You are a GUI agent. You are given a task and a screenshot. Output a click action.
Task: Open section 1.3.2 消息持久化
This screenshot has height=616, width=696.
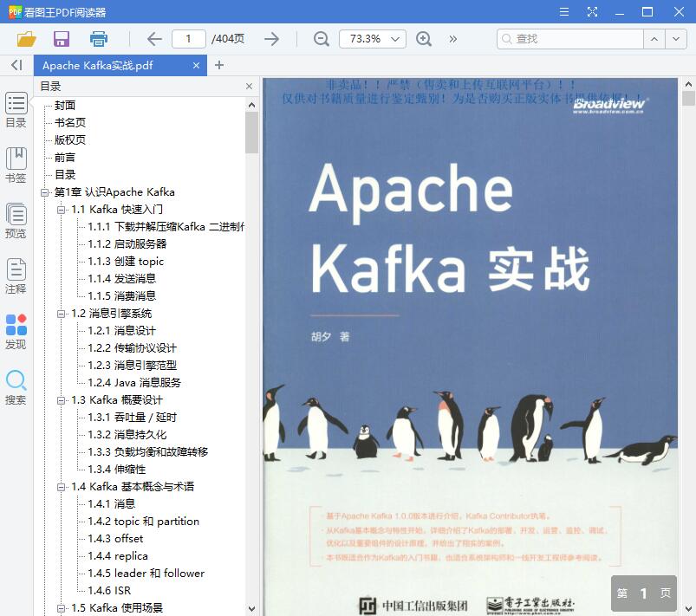(x=127, y=434)
